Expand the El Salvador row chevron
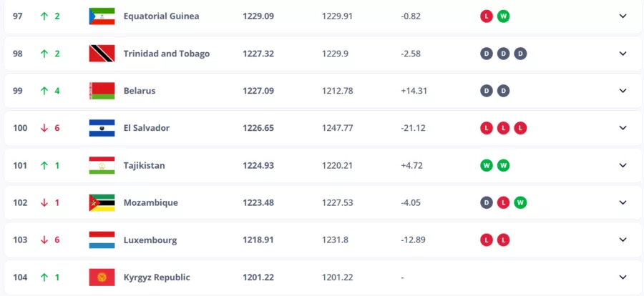This screenshot has height=296, width=644. pos(623,128)
